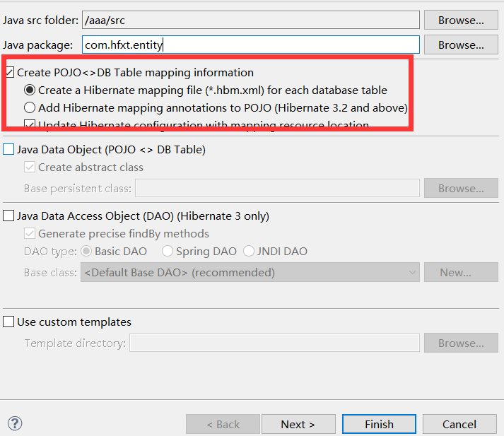Click the Next > button

click(298, 424)
